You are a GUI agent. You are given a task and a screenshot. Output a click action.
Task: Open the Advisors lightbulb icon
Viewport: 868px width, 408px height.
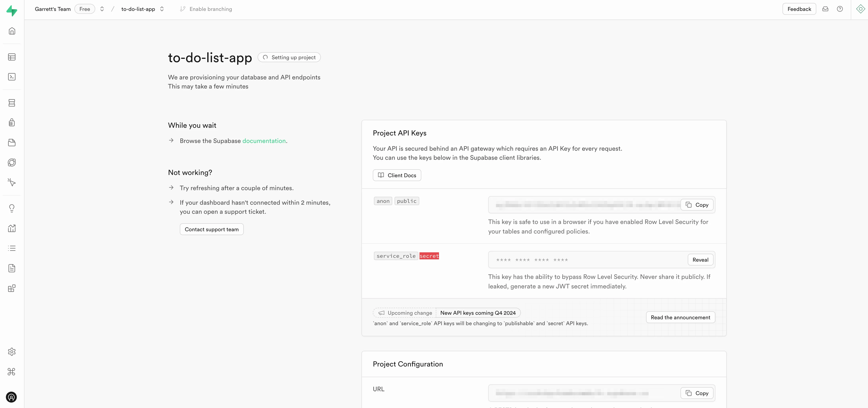12,208
